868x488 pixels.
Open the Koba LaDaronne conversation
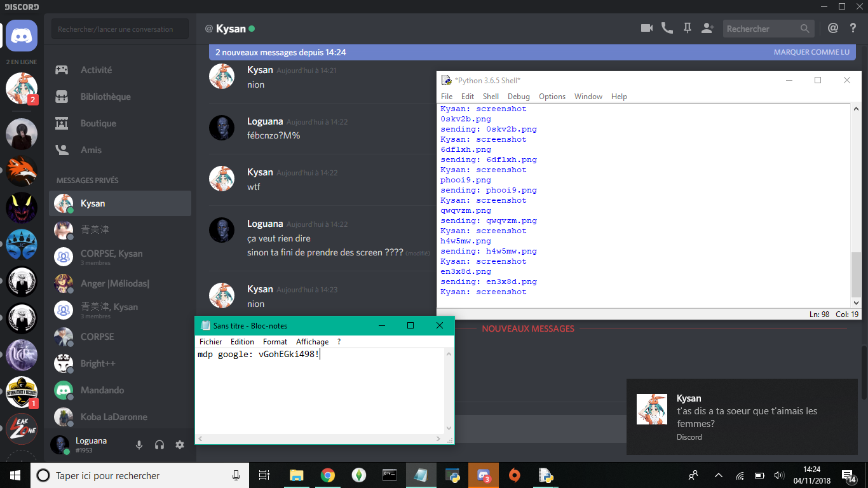[120, 417]
